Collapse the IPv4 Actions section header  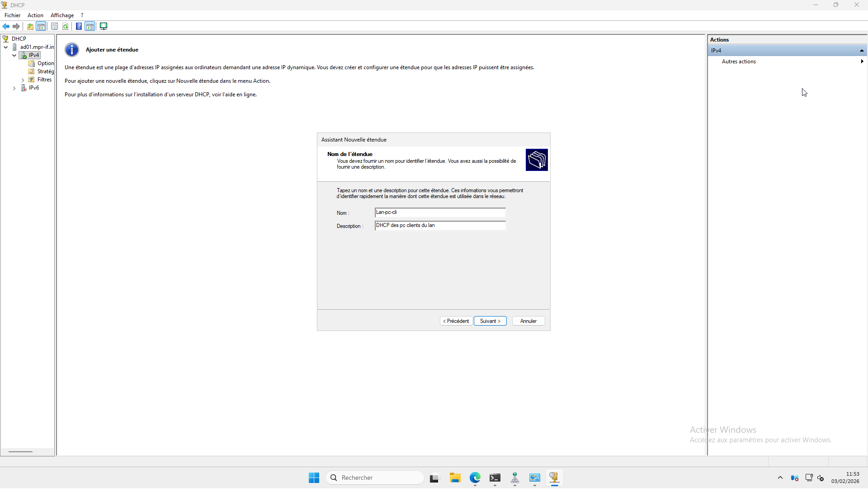point(862,51)
